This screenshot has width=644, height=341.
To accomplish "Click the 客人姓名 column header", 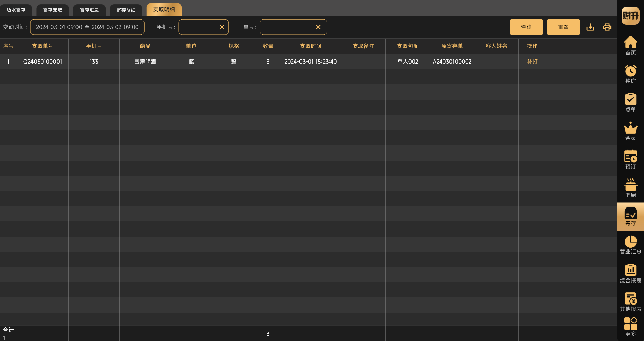I will [496, 46].
